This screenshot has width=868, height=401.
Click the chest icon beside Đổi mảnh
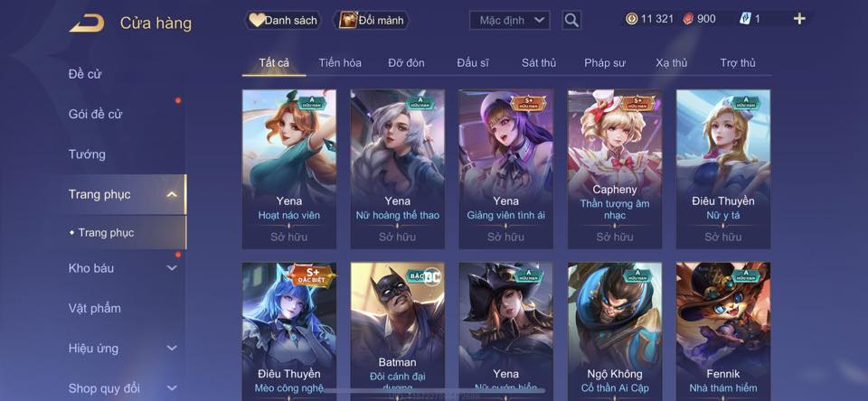click(x=347, y=21)
